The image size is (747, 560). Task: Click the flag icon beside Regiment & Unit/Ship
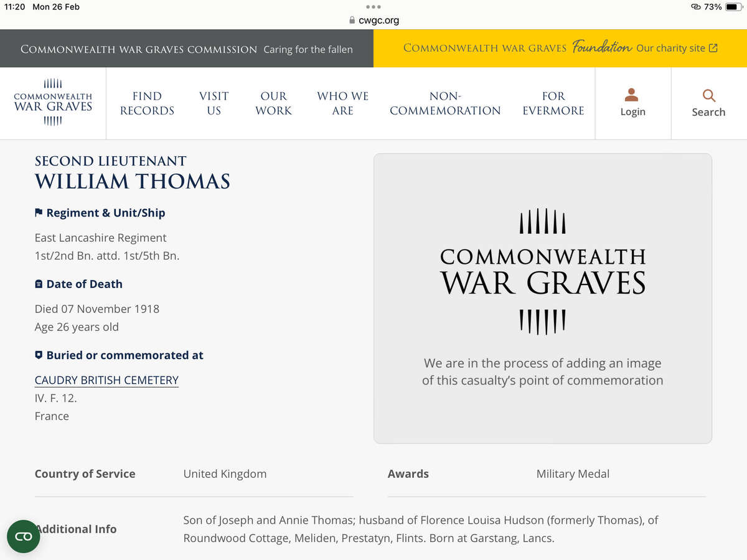coord(39,213)
